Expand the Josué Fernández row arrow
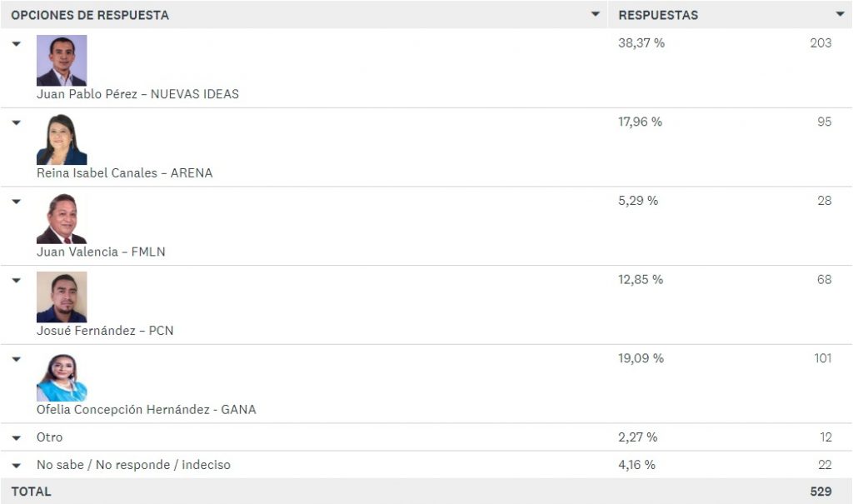Image resolution: width=853 pixels, height=504 pixels. tap(17, 280)
